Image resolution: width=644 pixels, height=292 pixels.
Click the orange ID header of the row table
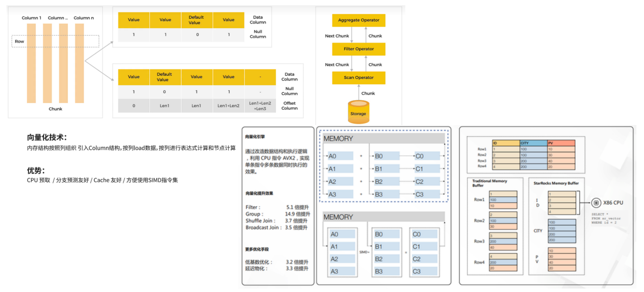(x=506, y=143)
